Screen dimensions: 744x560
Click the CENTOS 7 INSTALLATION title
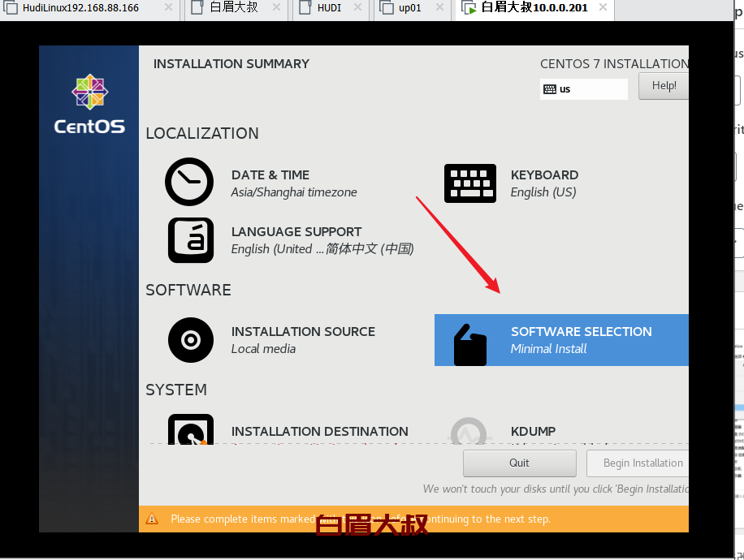(x=614, y=63)
